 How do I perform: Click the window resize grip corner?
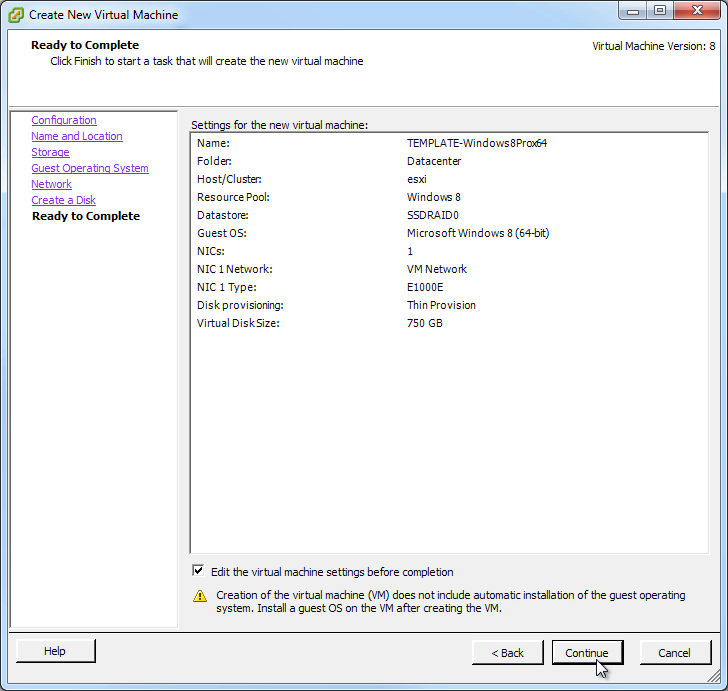pos(714,678)
